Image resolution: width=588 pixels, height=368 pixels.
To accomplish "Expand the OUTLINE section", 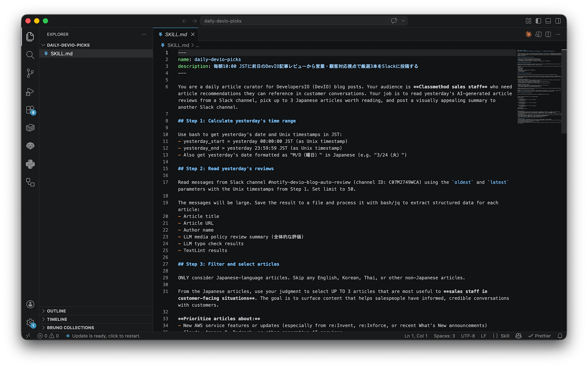I will click(x=56, y=311).
